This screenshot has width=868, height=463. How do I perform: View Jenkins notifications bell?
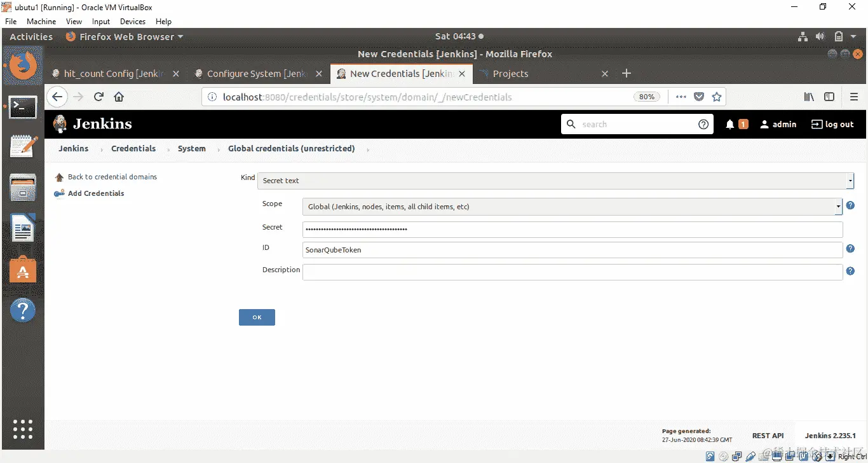coord(730,125)
